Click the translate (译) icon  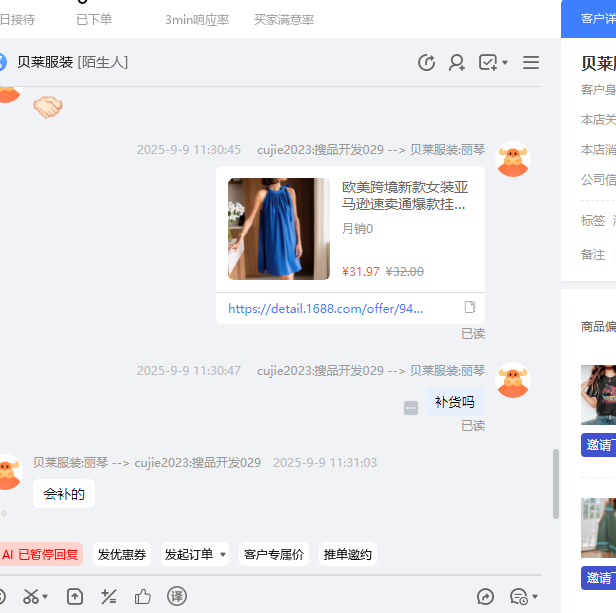coord(177,597)
